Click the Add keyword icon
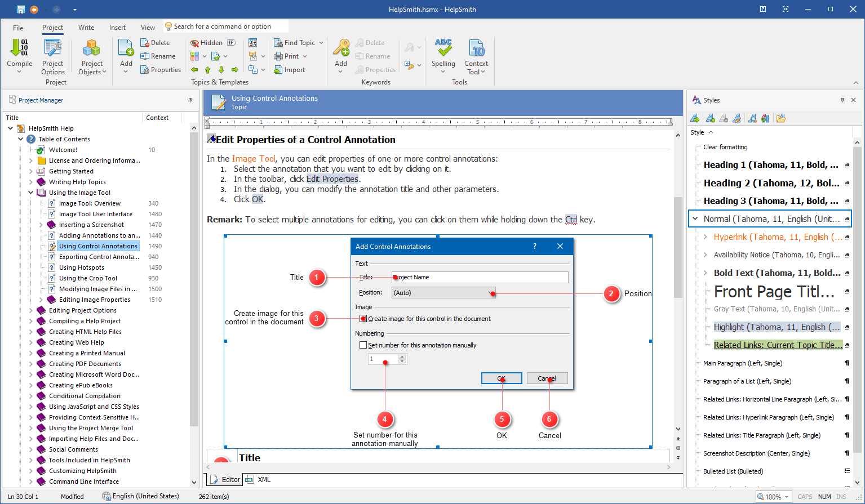Image resolution: width=865 pixels, height=504 pixels. point(341,51)
